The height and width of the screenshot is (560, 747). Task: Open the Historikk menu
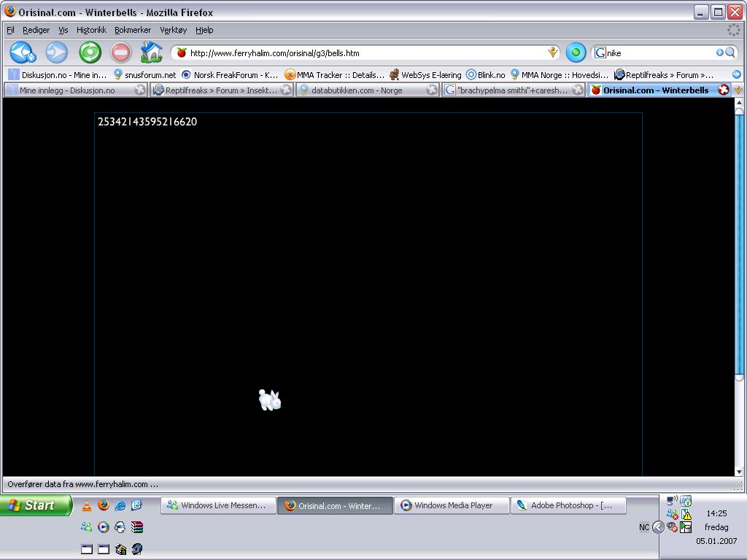(91, 30)
